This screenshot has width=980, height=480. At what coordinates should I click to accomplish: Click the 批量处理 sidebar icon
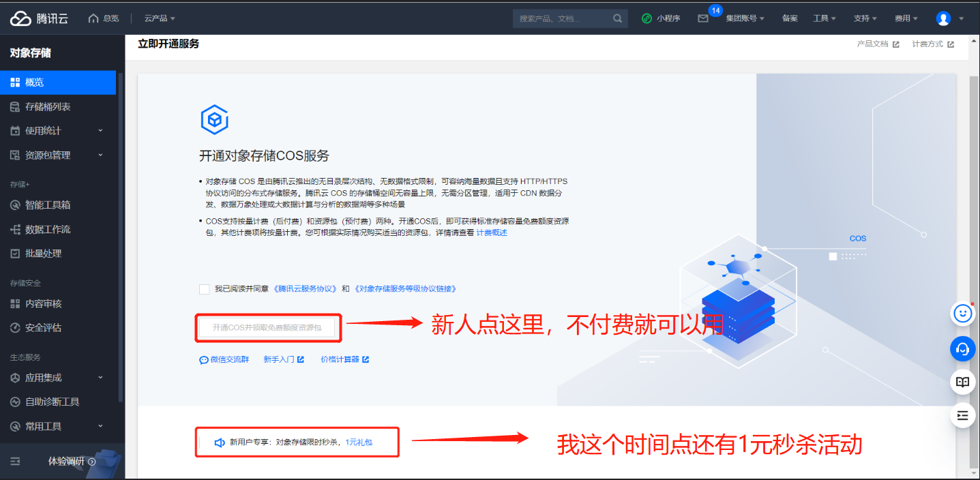point(15,254)
